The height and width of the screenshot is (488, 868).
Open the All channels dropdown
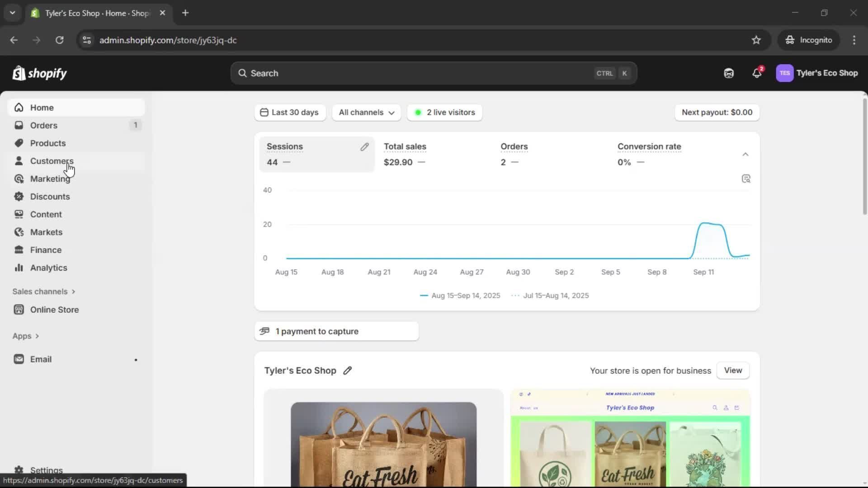[366, 113]
